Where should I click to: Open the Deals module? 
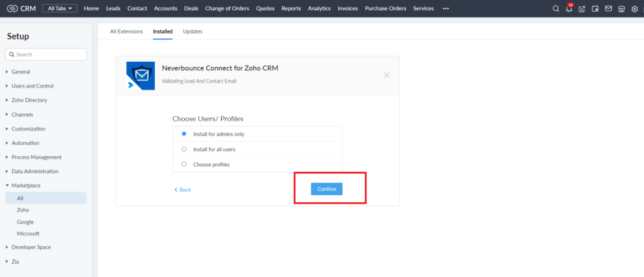coord(191,8)
